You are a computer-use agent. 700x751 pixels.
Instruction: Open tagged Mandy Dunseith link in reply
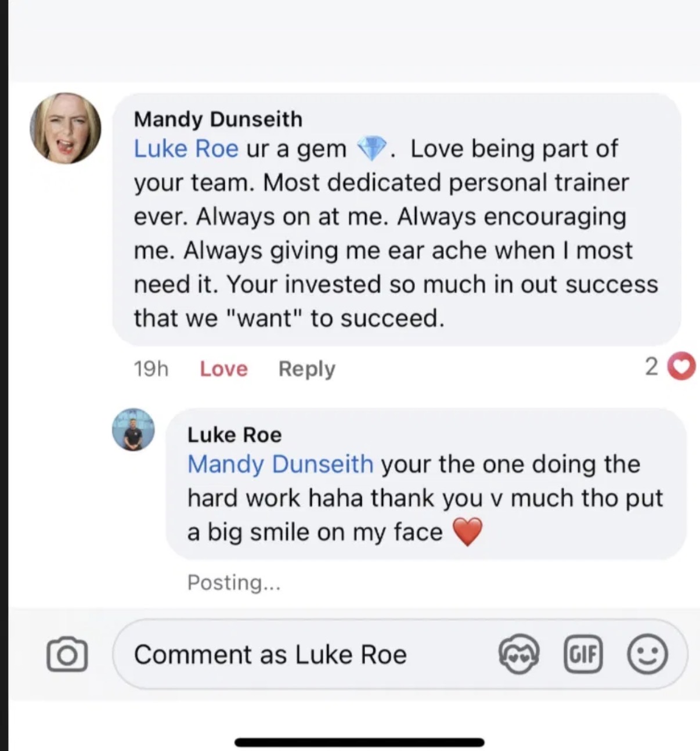[x=280, y=464]
